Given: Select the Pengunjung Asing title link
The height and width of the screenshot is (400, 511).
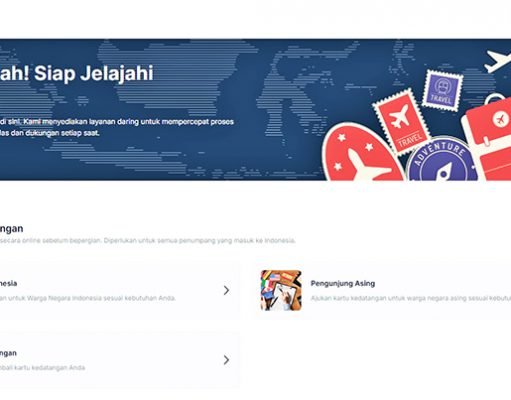Looking at the screenshot, I should 343,283.
